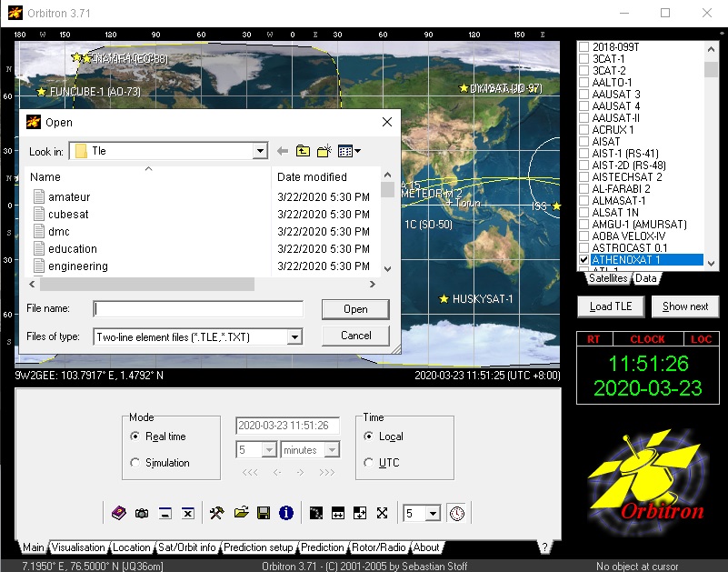This screenshot has height=572, width=728.
Task: Open the blue info About icon
Action: pos(286,513)
